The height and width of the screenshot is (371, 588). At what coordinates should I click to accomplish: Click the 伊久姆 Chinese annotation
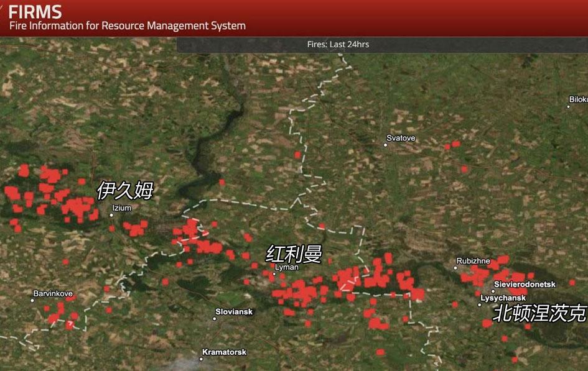click(125, 190)
